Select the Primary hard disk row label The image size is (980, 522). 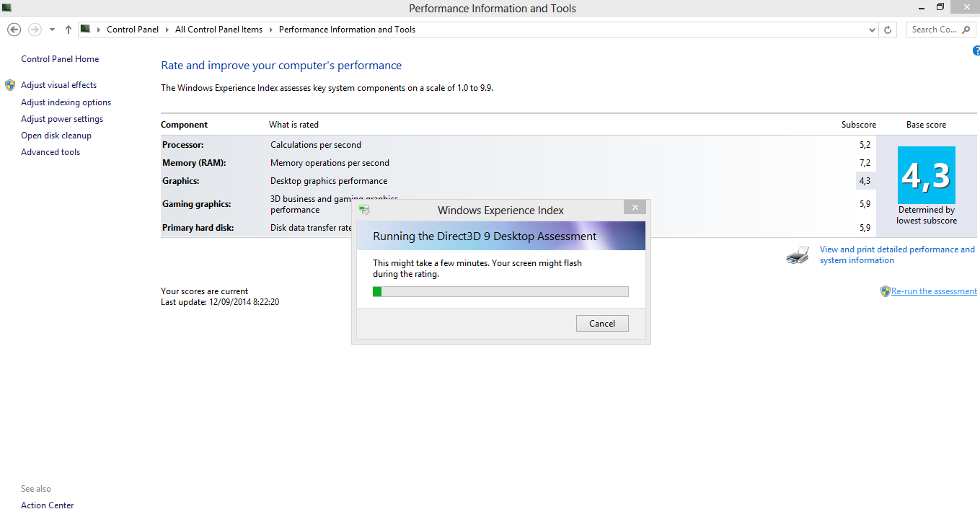tap(198, 228)
